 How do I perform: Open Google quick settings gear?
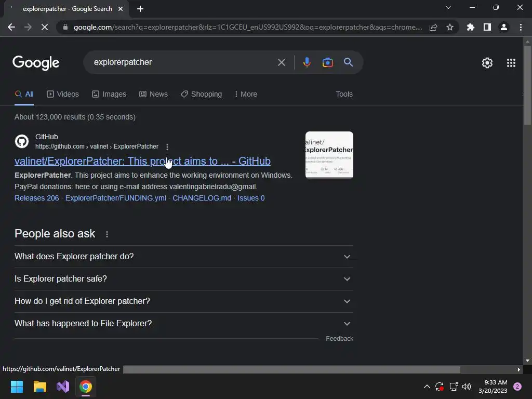point(487,63)
